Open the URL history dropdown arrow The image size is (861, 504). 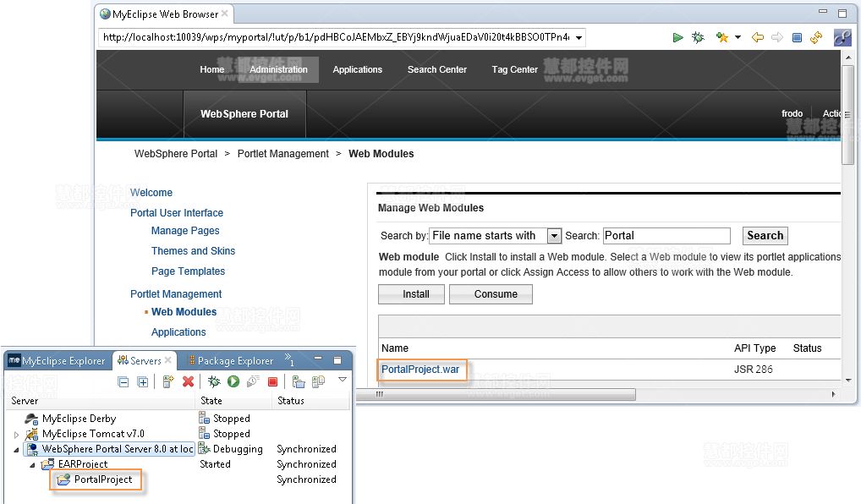tap(579, 38)
